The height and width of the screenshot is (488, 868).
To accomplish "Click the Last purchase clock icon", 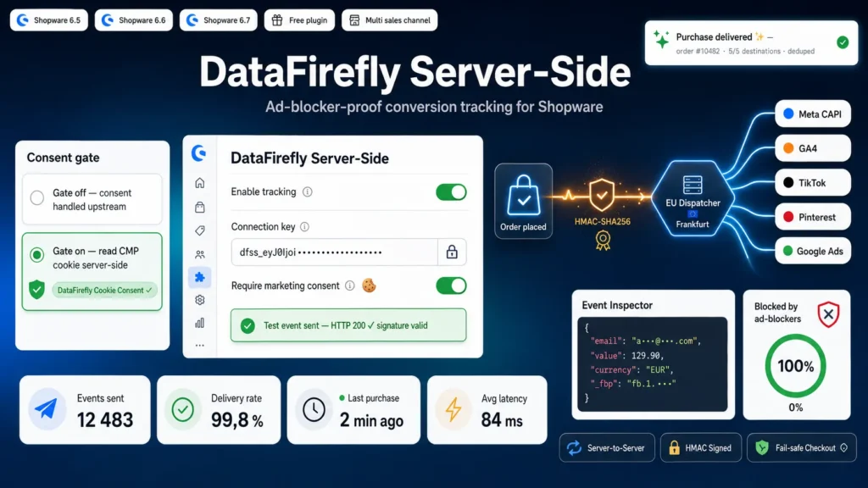I will click(314, 409).
